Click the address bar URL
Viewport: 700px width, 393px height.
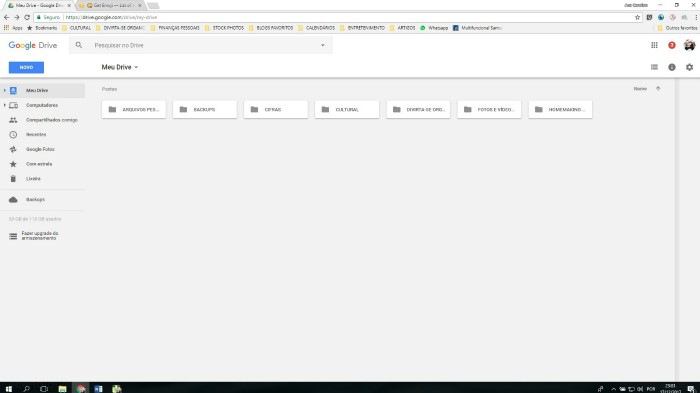(111, 17)
